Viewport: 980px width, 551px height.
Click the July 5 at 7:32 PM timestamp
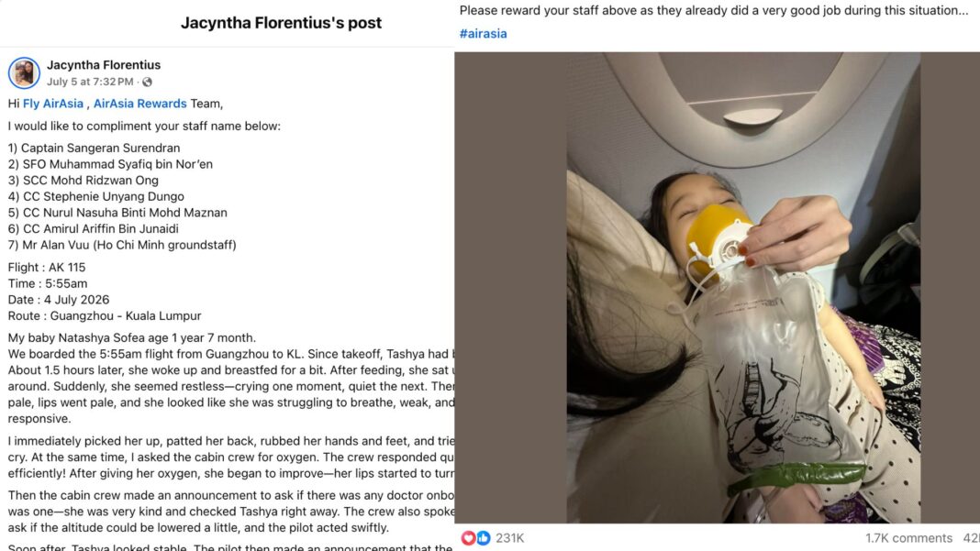point(90,82)
